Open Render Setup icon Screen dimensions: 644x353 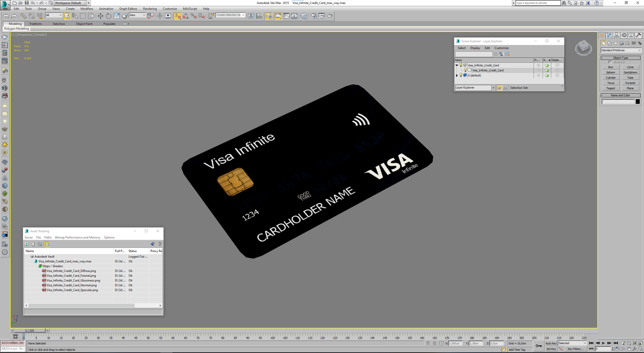[x=314, y=16]
